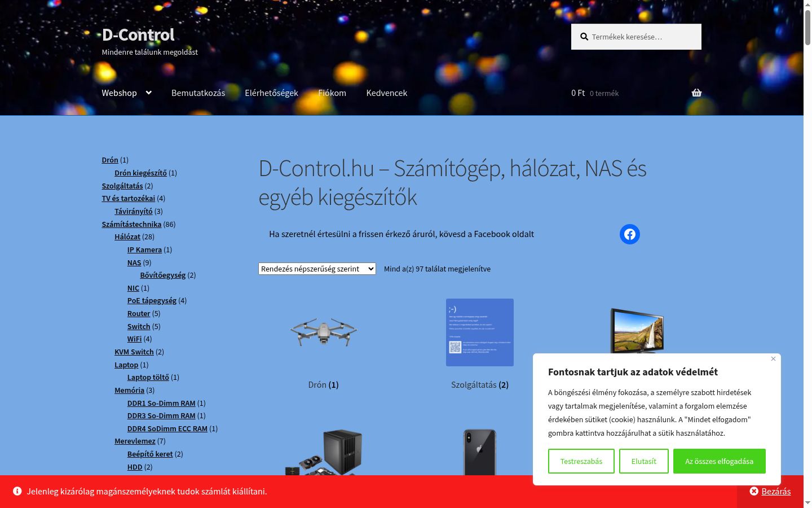Open the computer hardware category thumbnail
This screenshot has height=508, width=812.
pyautogui.click(x=324, y=452)
